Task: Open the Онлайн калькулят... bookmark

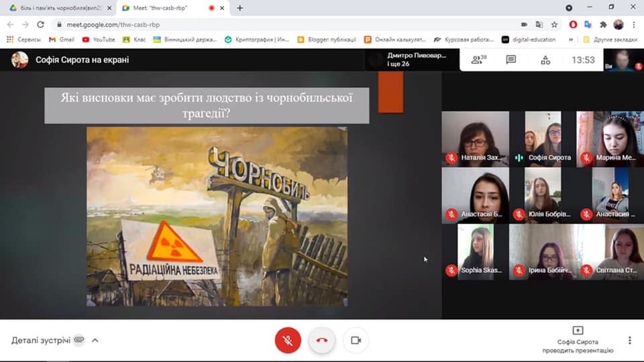Action: pos(395,40)
